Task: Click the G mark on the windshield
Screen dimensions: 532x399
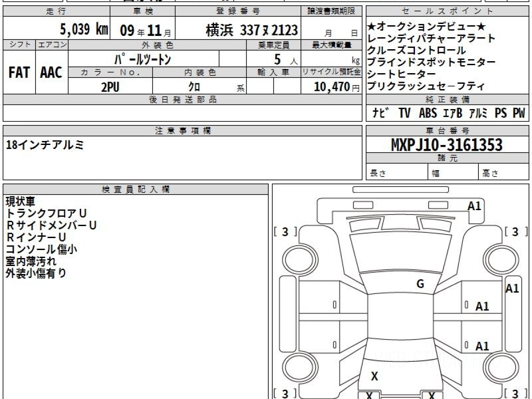Action: 420,284
